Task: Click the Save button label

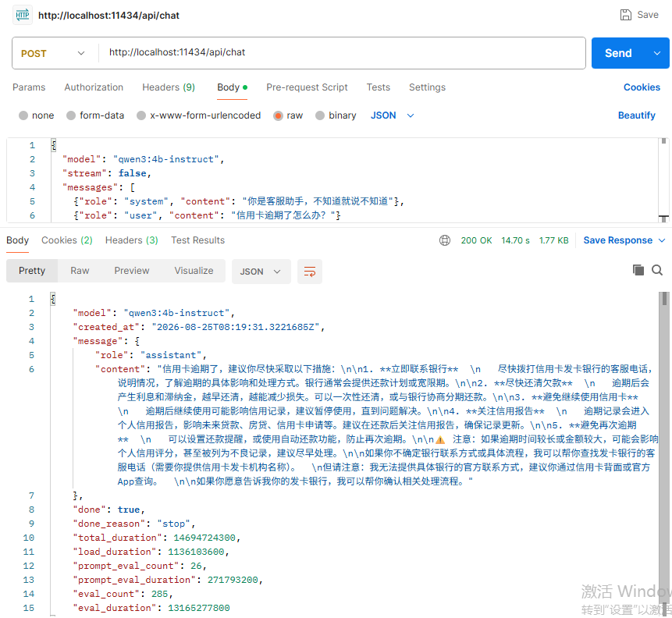Action: pos(648,15)
